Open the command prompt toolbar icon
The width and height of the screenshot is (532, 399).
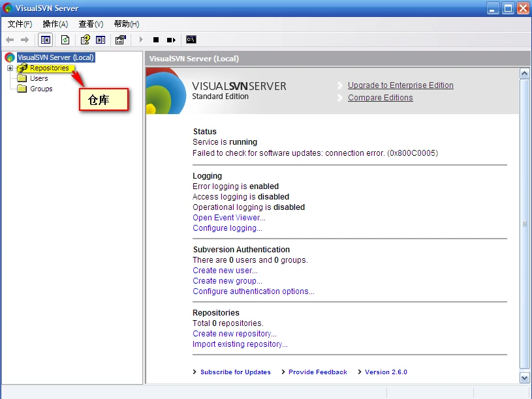coord(191,40)
